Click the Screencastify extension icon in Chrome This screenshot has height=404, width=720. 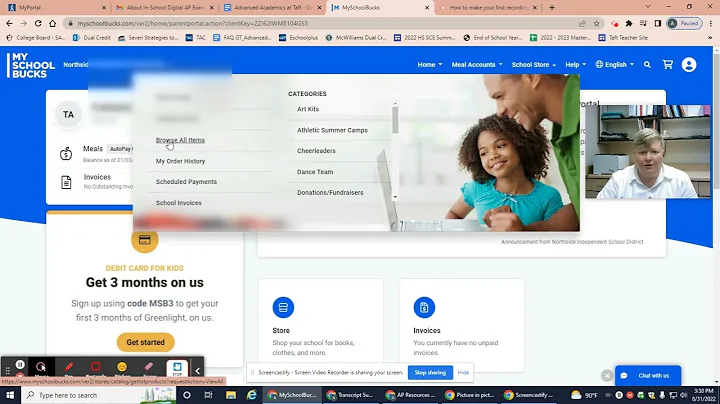[x=614, y=23]
